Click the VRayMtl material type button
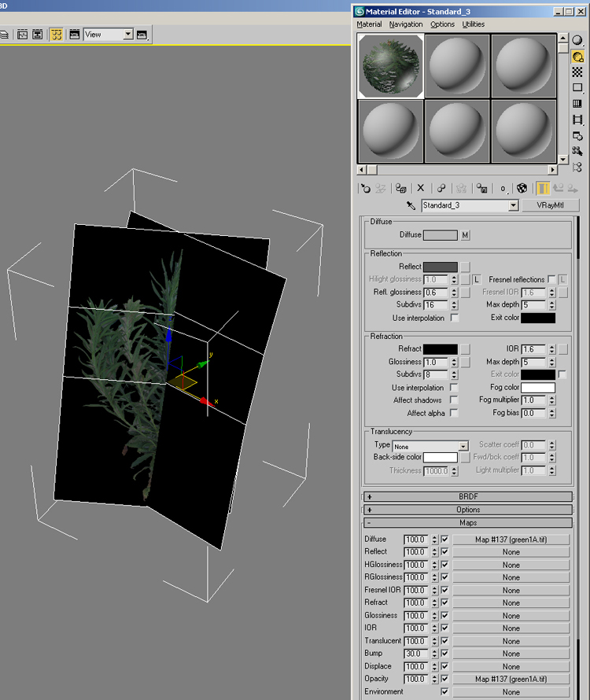The height and width of the screenshot is (700, 590). [x=551, y=205]
